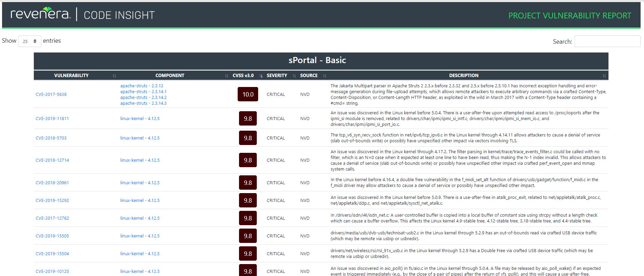The width and height of the screenshot is (644, 276).
Task: Open linux-kernel link in CVE-2018-12714 row
Action: [140, 160]
